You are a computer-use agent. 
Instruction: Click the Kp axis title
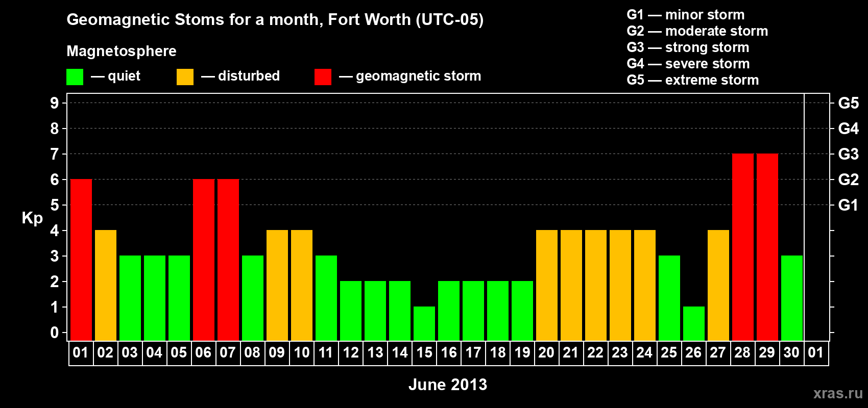32,218
